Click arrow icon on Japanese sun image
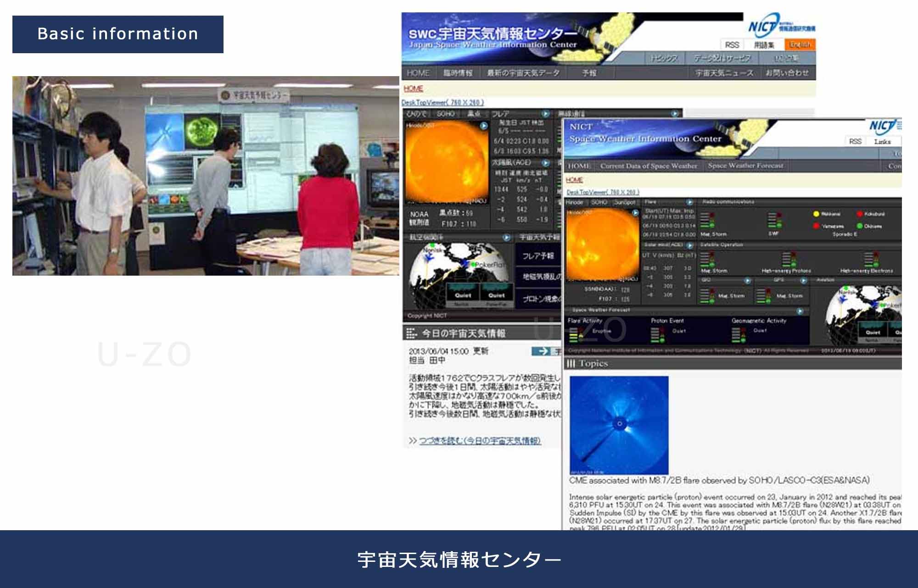 point(484,126)
